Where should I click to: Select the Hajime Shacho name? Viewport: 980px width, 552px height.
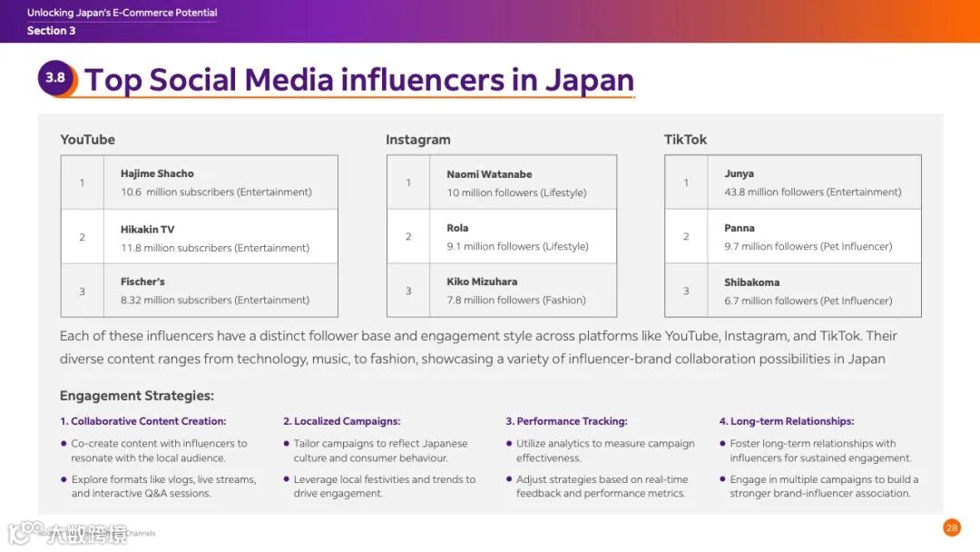coord(157,173)
